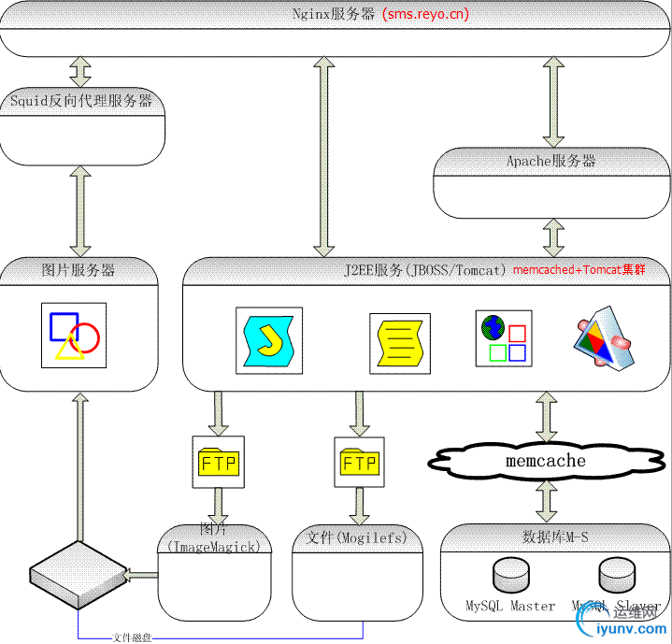Click the arrow between Nginx and Squid
The height and width of the screenshot is (644, 672).
80,72
